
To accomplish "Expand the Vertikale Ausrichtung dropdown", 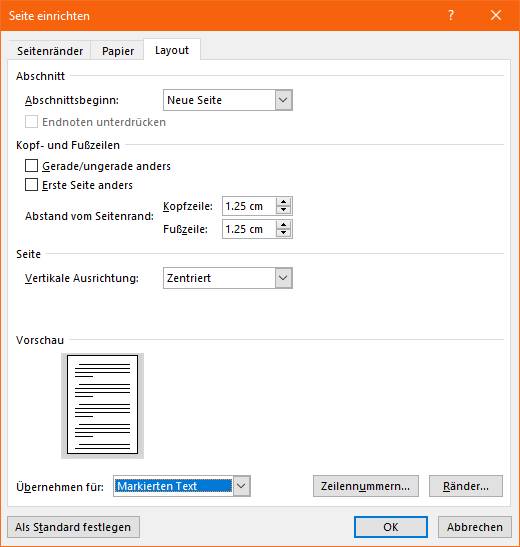I will [x=228, y=278].
